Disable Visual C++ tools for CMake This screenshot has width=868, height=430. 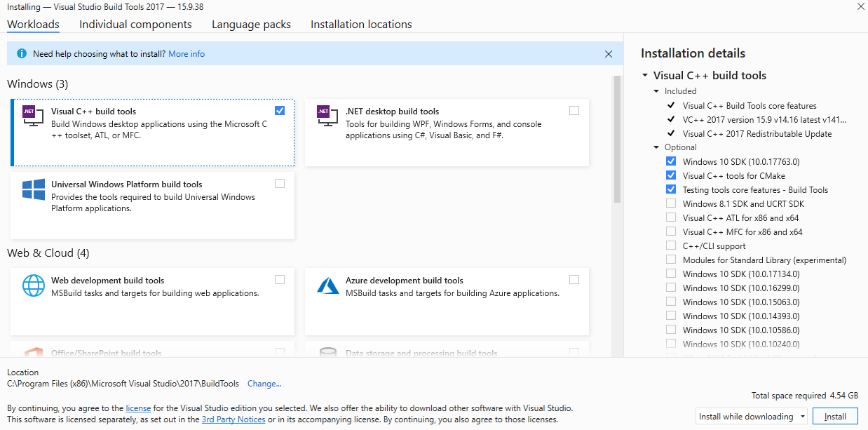[671, 176]
